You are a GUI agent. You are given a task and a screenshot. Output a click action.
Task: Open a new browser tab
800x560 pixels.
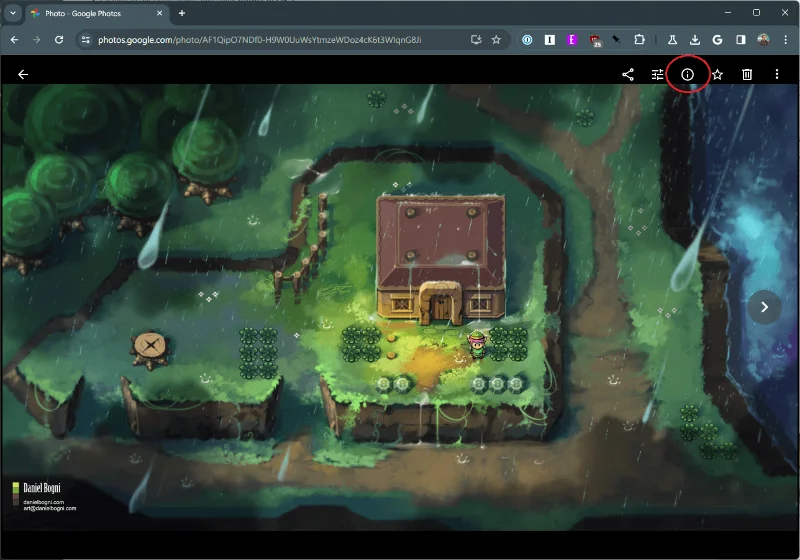pyautogui.click(x=181, y=13)
